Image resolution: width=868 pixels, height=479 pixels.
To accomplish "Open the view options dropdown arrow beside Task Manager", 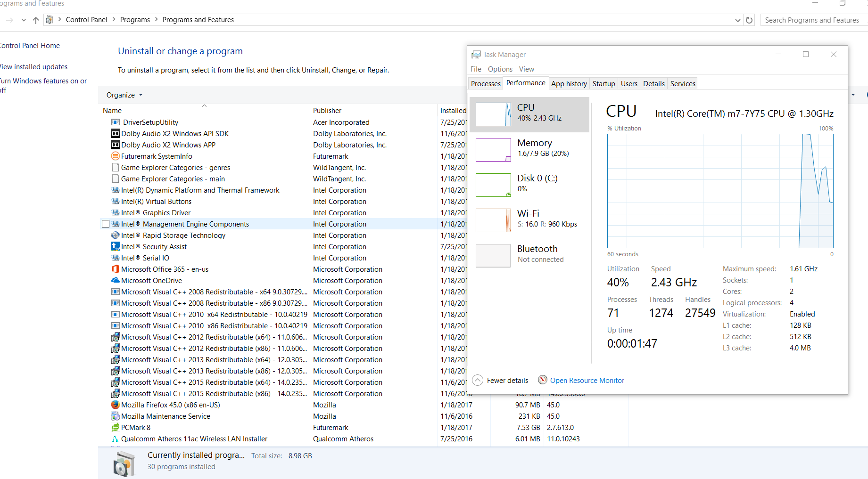I will coord(853,95).
